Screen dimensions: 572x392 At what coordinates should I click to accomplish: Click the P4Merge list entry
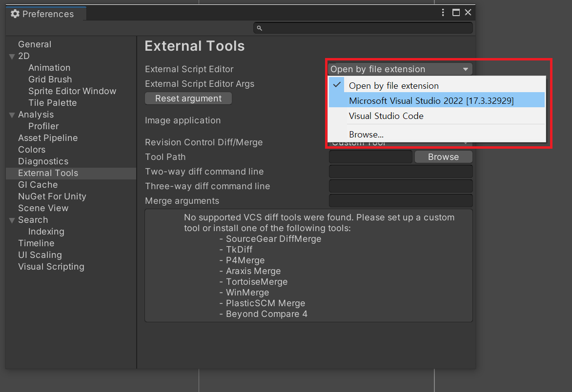[x=245, y=260]
